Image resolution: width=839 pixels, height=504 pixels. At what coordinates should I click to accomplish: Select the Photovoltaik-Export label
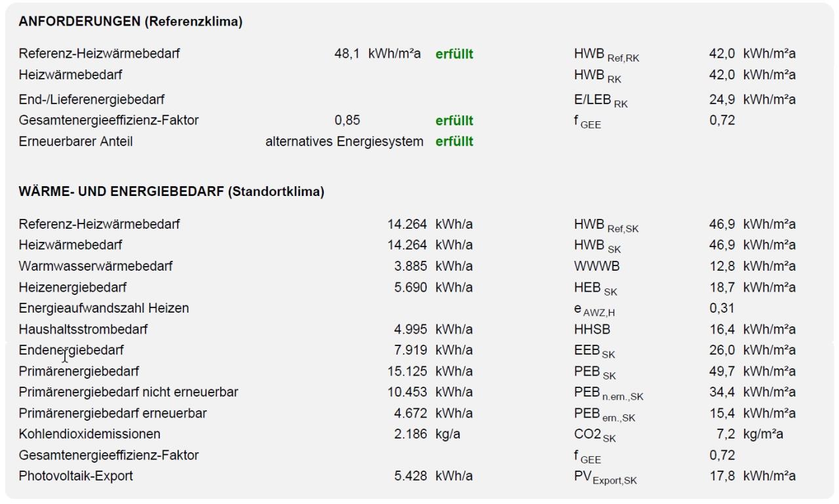point(76,476)
